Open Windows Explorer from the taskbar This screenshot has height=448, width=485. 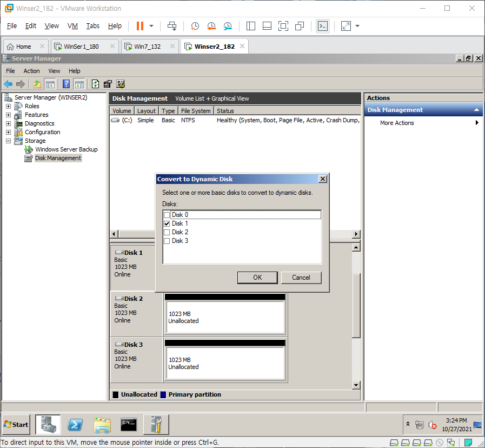pyautogui.click(x=102, y=425)
